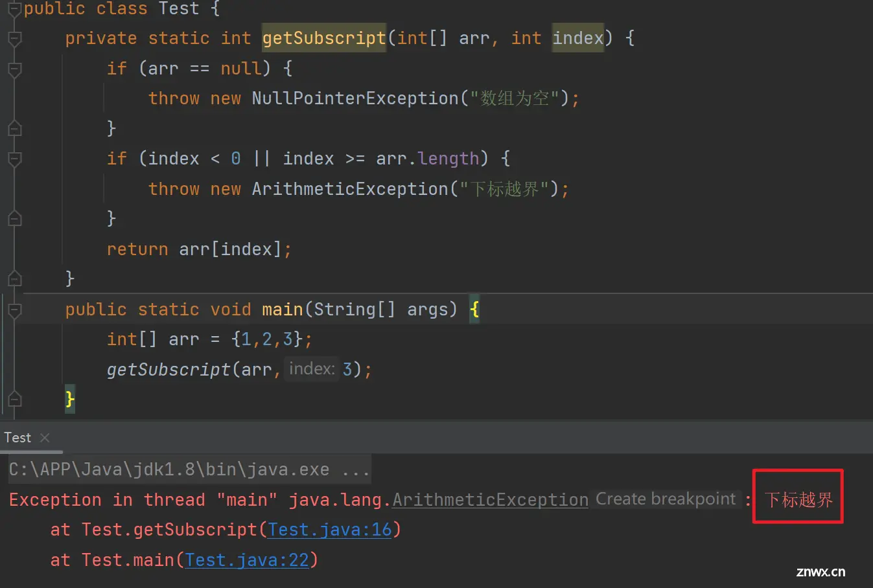Open the Test.java:16 stack trace link
873x588 pixels.
click(x=330, y=530)
